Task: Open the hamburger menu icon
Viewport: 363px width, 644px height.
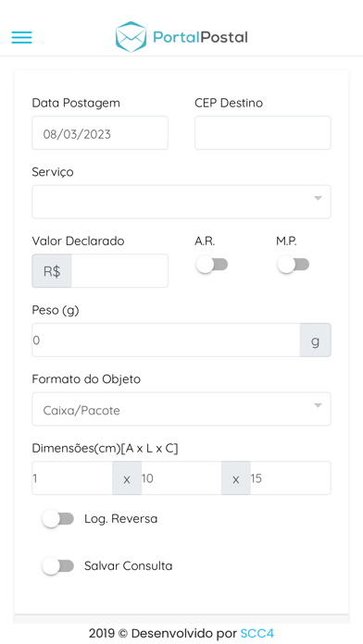Action: point(22,37)
